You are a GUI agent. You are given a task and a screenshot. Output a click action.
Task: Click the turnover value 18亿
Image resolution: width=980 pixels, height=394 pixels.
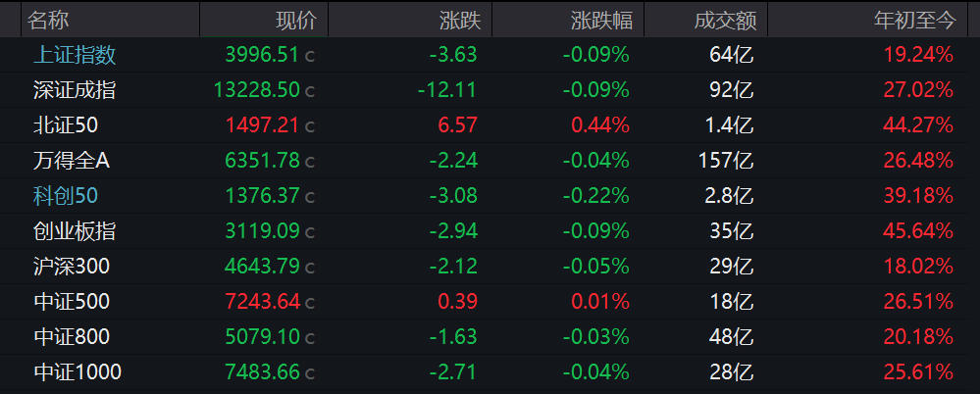(x=732, y=302)
